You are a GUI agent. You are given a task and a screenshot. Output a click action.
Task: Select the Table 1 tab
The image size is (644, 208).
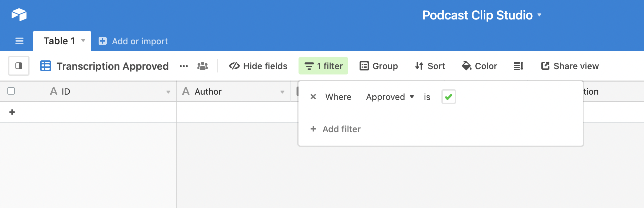[59, 41]
